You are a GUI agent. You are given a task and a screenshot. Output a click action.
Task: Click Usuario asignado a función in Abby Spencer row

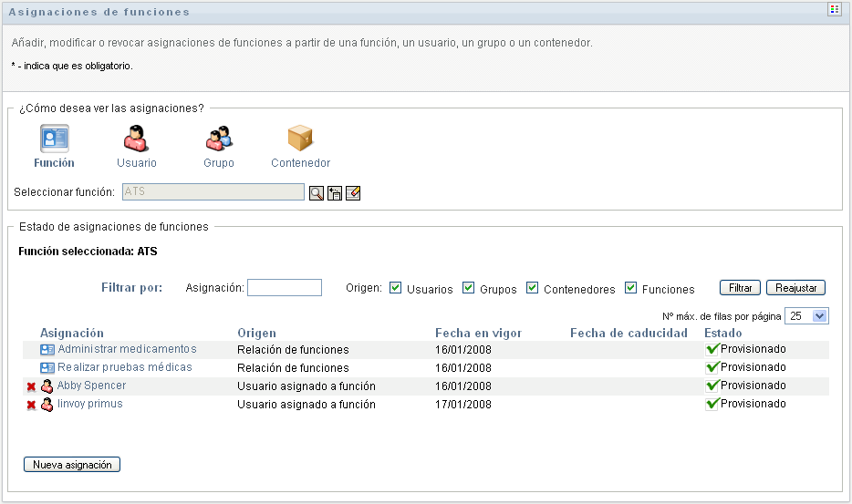(307, 386)
